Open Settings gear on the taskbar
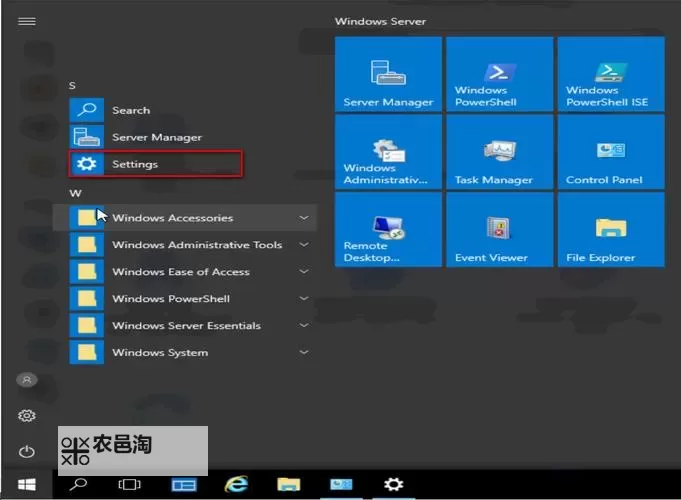Viewport: 681px width, 500px height. [x=393, y=484]
